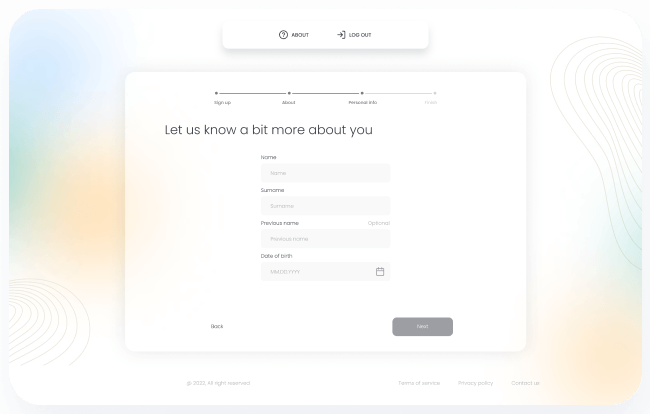Open the calendar date picker icon
650x414 pixels.
[380, 271]
